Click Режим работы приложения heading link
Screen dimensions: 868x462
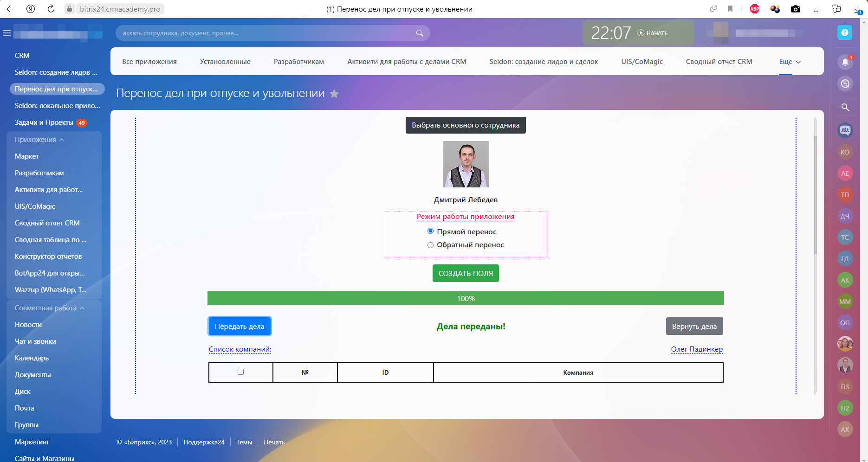tap(466, 217)
